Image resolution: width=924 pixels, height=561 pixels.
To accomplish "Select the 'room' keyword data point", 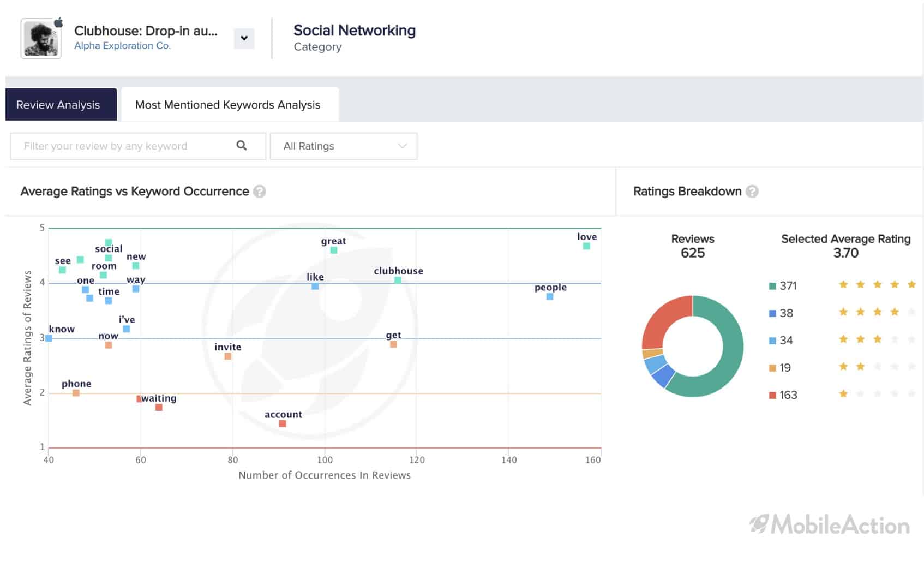I will point(103,275).
